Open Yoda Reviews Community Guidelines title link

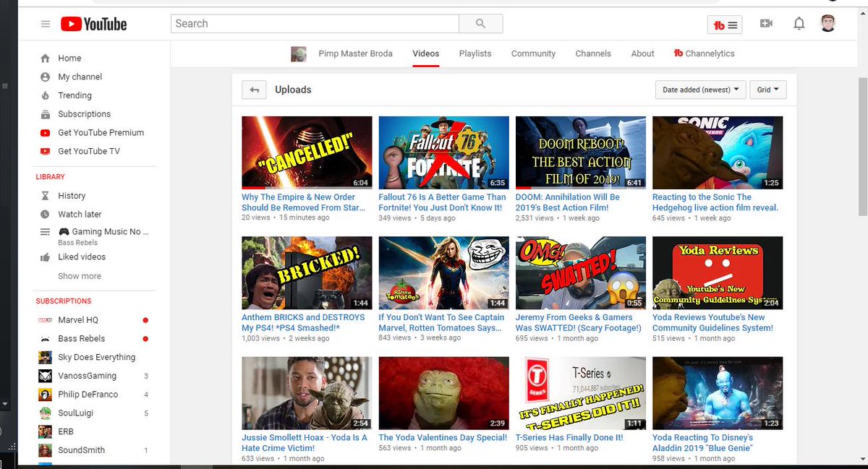click(712, 322)
